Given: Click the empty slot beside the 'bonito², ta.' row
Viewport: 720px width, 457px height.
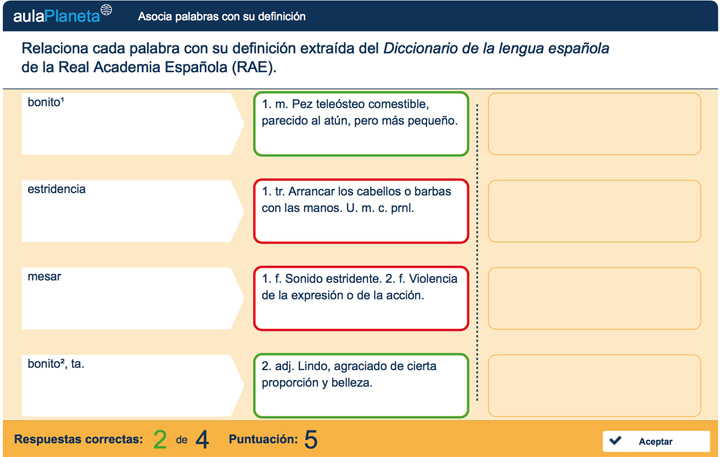Looking at the screenshot, I should coord(594,386).
